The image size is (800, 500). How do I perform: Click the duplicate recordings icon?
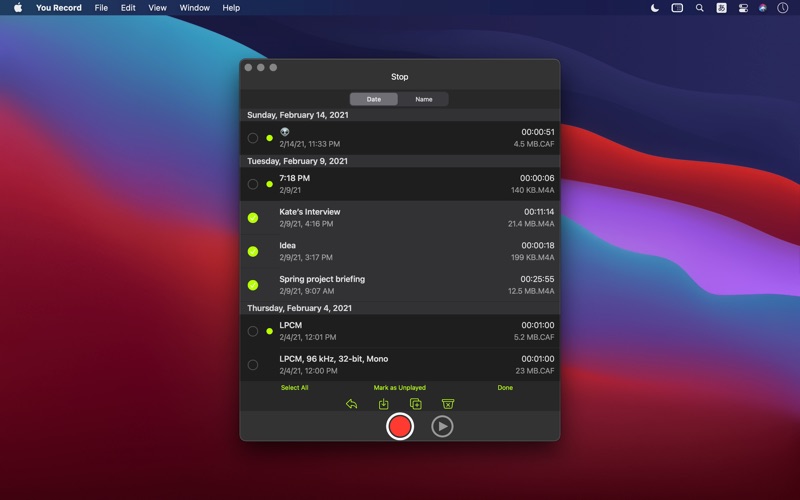416,404
